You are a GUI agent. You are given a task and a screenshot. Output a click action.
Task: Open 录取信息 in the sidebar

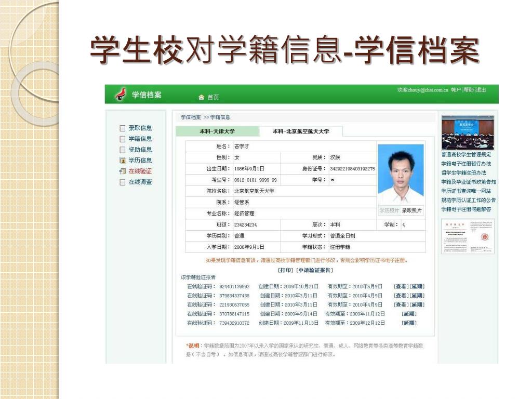[140, 128]
